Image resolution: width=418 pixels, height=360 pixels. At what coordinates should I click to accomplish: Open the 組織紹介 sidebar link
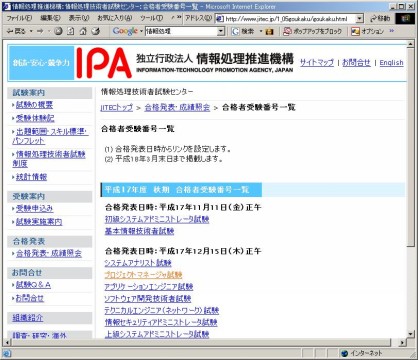(x=28, y=318)
